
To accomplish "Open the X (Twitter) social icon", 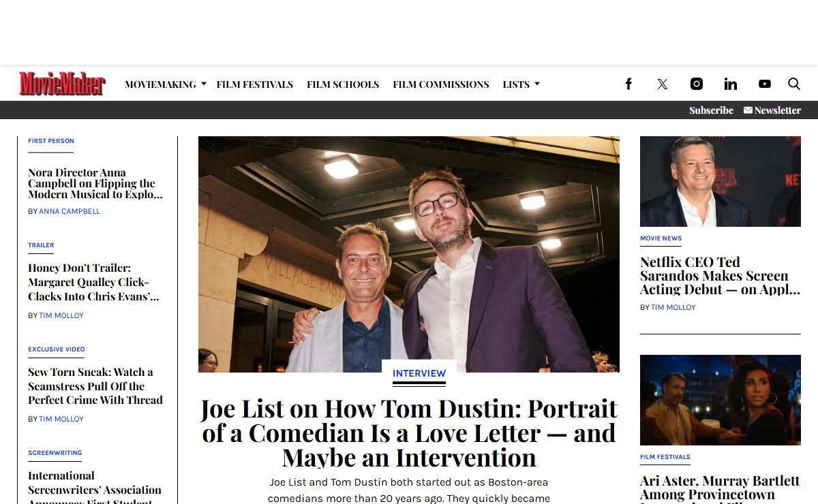I will click(x=663, y=84).
